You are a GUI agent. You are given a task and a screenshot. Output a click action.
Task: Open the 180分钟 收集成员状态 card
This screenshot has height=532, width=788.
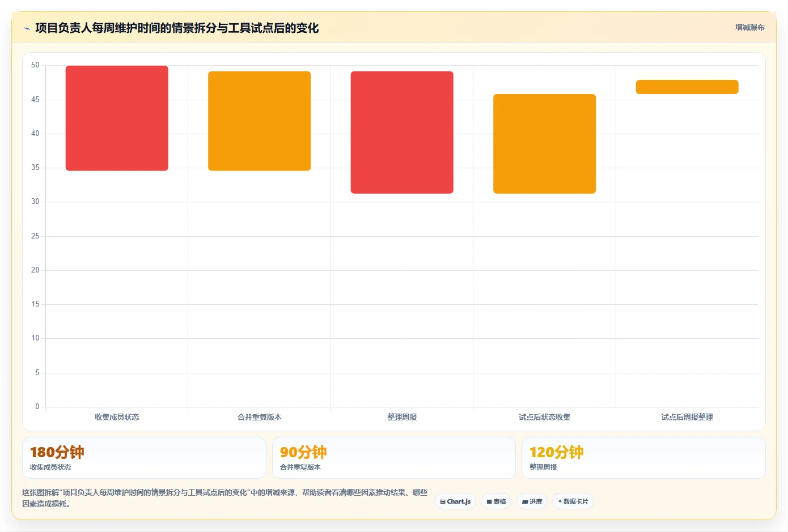pos(144,458)
